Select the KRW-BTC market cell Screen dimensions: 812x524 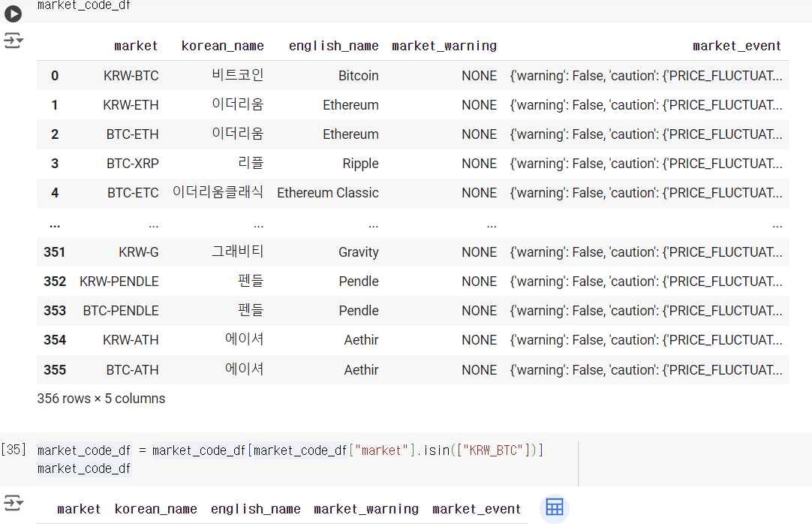tap(131, 76)
